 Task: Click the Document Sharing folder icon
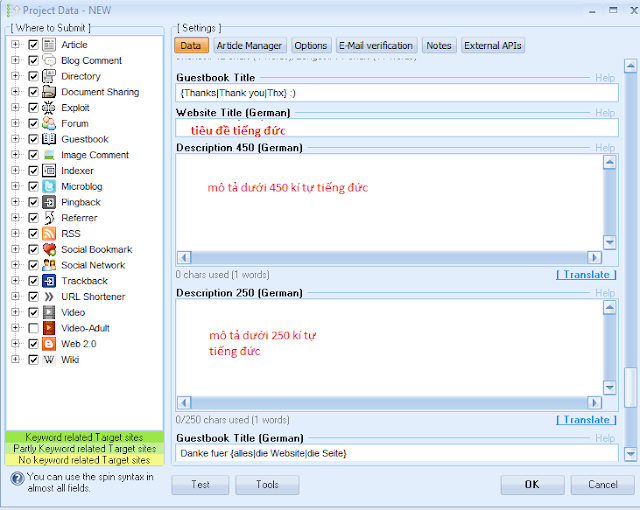tap(49, 92)
